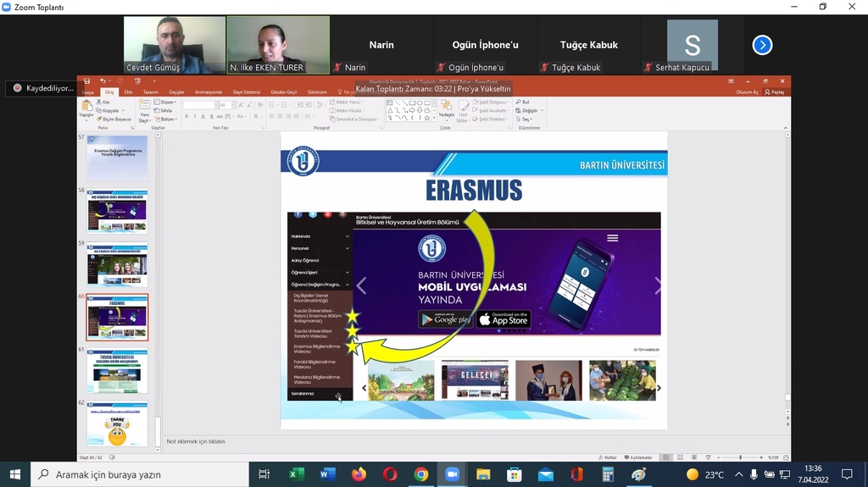Open Excel from Windows taskbar

pyautogui.click(x=296, y=474)
